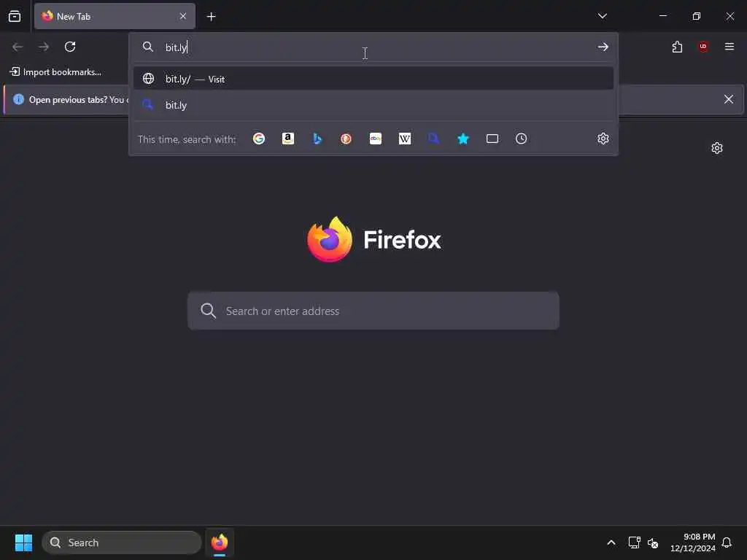Click the Firefox icon on the taskbar
Image resolution: width=747 pixels, height=560 pixels.
point(220,542)
